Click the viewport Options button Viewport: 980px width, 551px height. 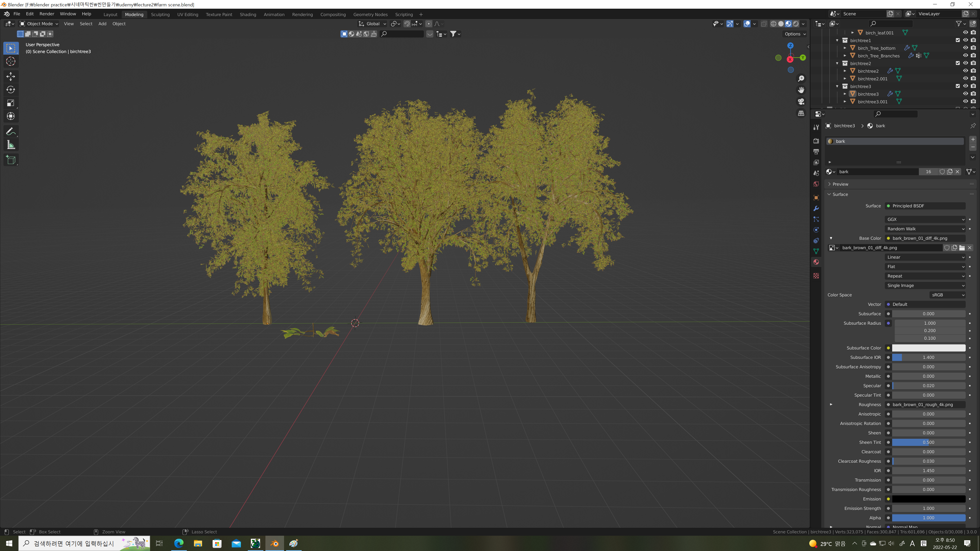795,34
